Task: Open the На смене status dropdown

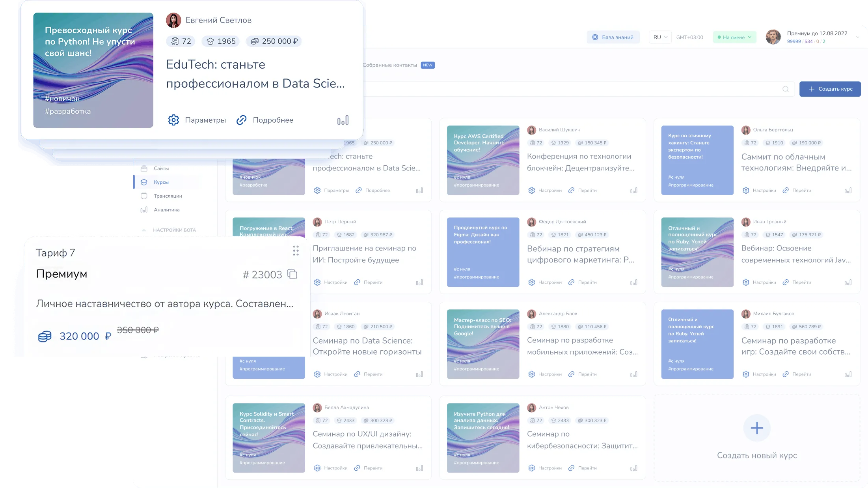Action: (x=734, y=37)
